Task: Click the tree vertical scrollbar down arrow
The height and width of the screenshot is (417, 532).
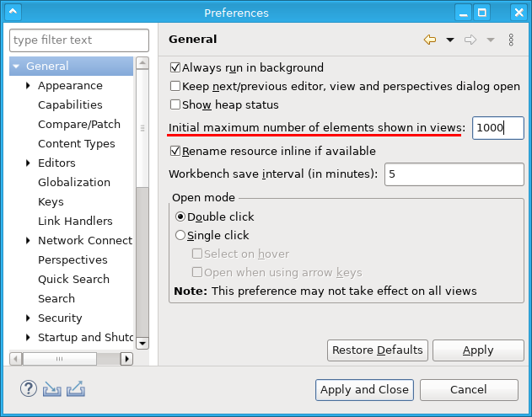Action: point(142,343)
